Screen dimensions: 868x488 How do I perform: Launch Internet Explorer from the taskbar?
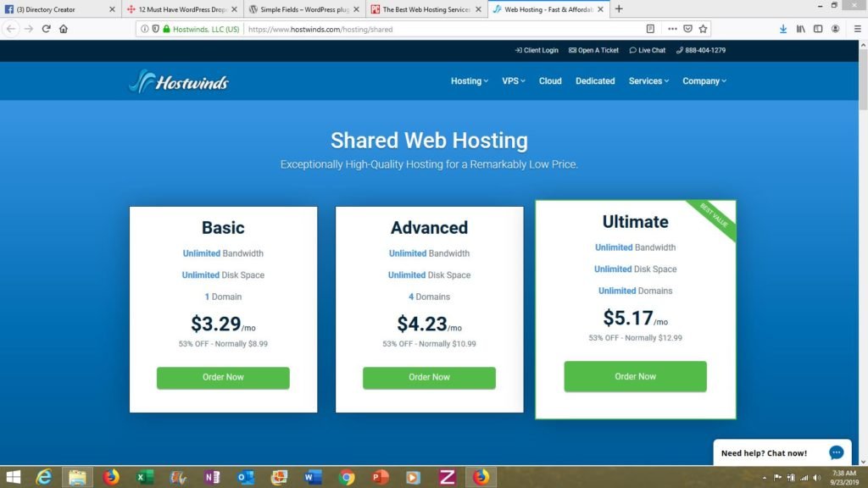[x=44, y=477]
